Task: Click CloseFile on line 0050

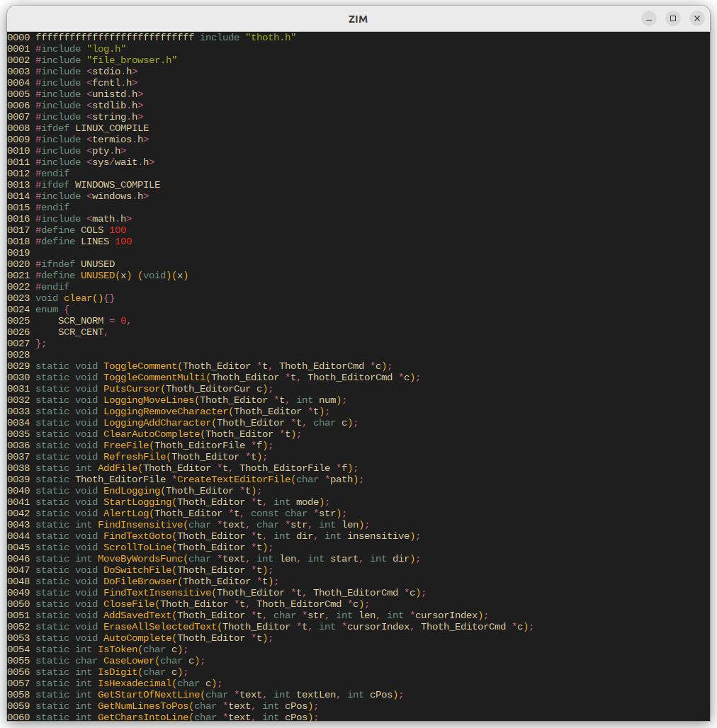Action: click(129, 603)
